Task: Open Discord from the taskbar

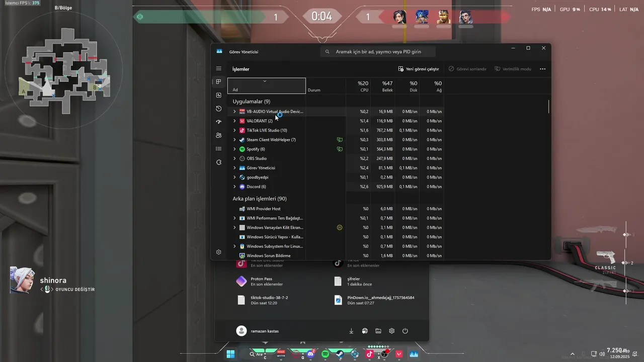Action: point(310,354)
